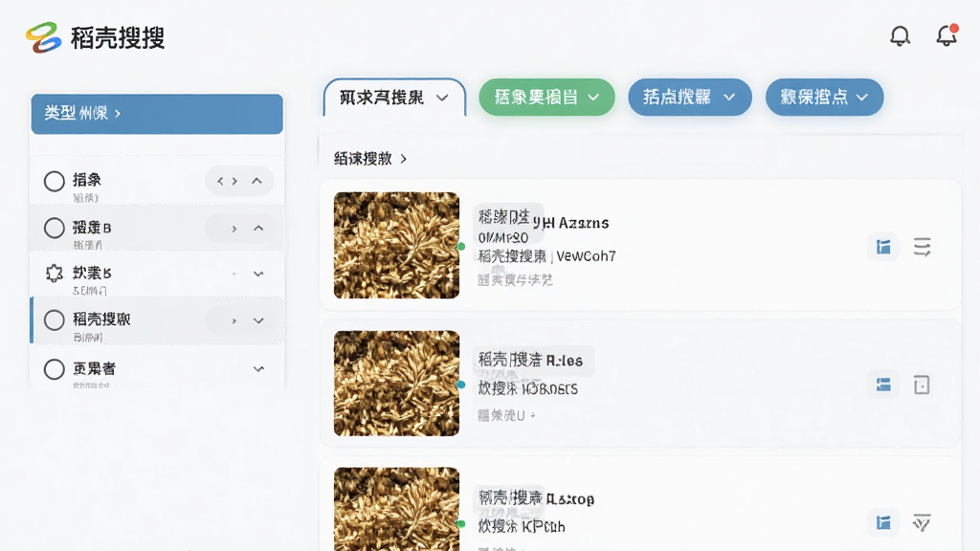Click the square document icon in R.les card
This screenshot has height=551, width=980.
click(x=922, y=385)
